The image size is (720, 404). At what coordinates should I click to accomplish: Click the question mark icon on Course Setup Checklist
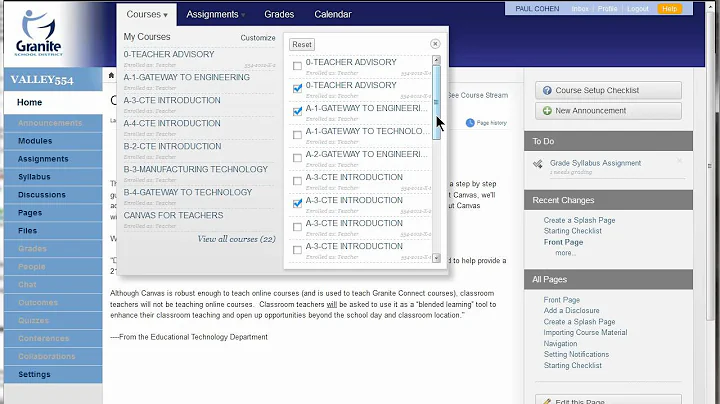pos(547,90)
